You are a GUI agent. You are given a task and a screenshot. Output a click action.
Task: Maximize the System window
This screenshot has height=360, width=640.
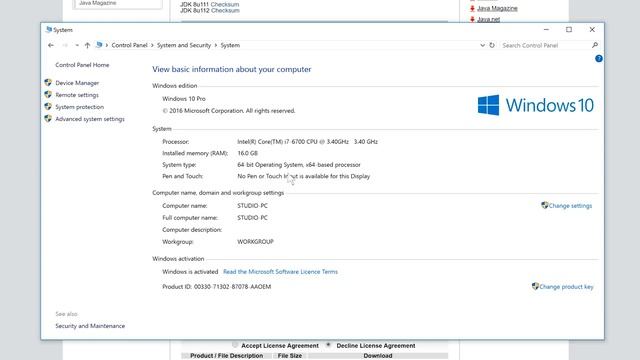click(569, 29)
